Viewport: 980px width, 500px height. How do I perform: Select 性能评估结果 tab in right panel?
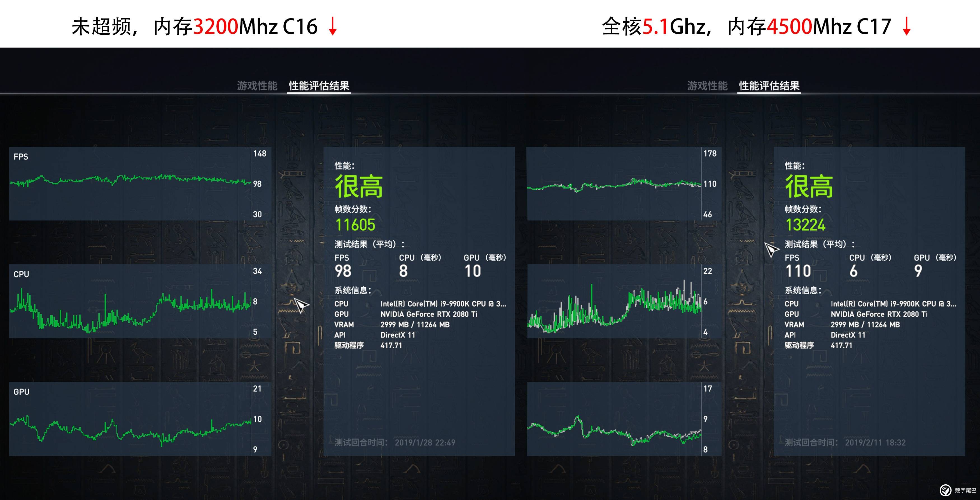click(x=769, y=86)
